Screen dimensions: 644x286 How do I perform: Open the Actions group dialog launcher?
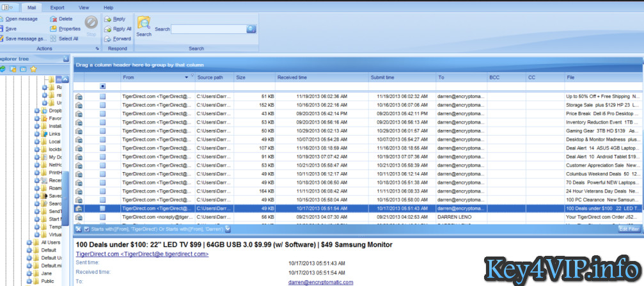(x=97, y=49)
